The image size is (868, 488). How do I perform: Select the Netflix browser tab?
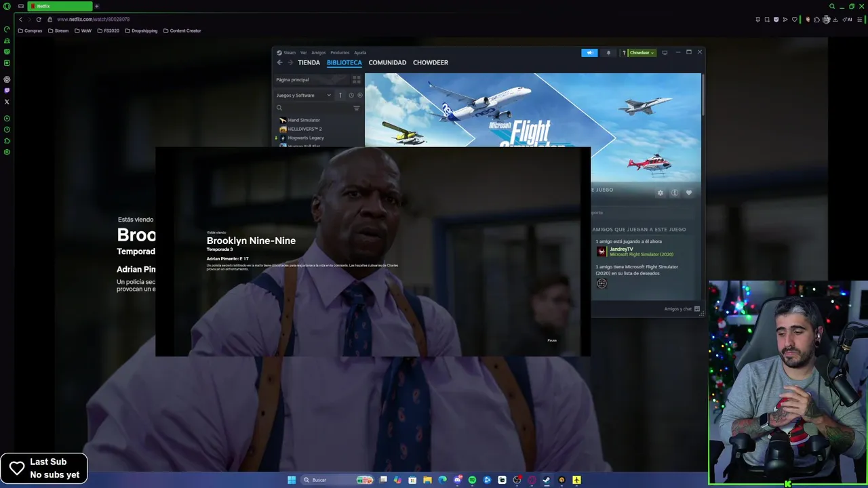tap(60, 6)
